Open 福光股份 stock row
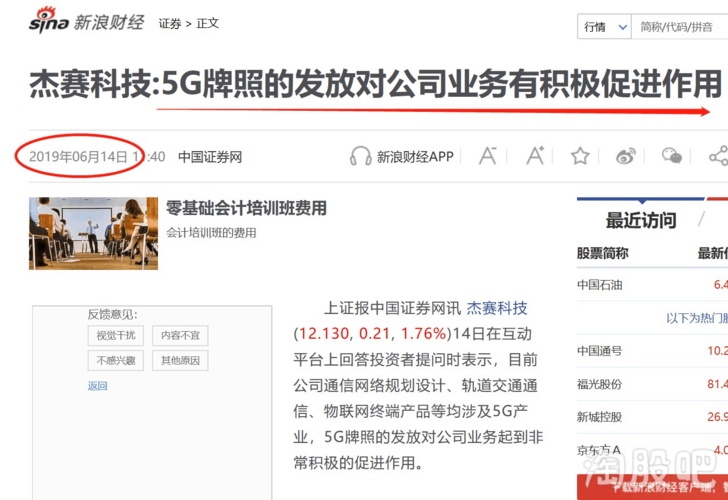 point(652,384)
